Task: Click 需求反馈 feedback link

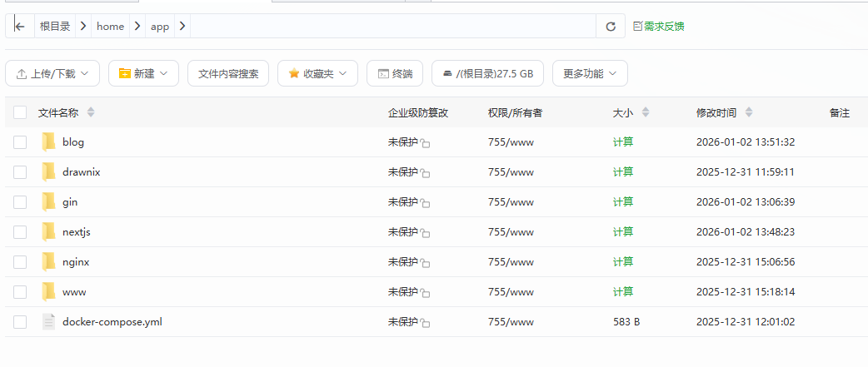Action: coord(659,27)
